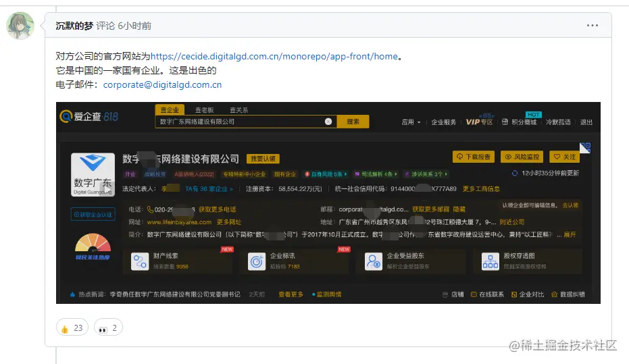Click the 国有企业 tag label

(x=285, y=174)
